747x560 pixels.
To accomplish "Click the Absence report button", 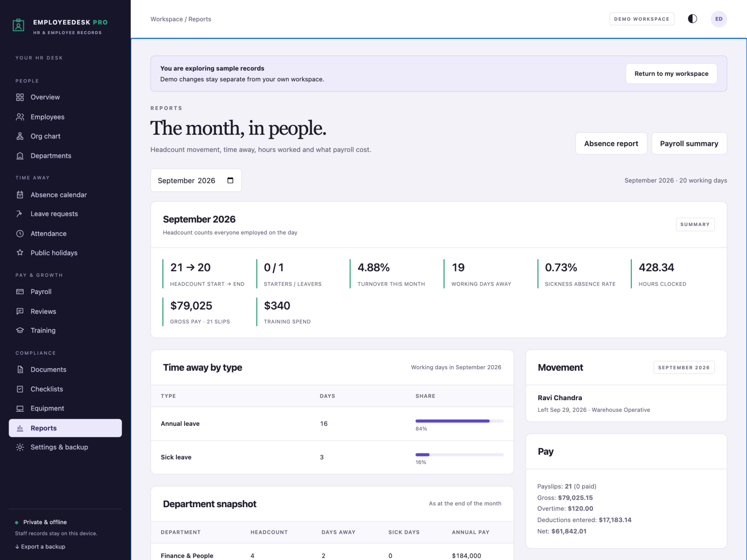I will [x=611, y=143].
